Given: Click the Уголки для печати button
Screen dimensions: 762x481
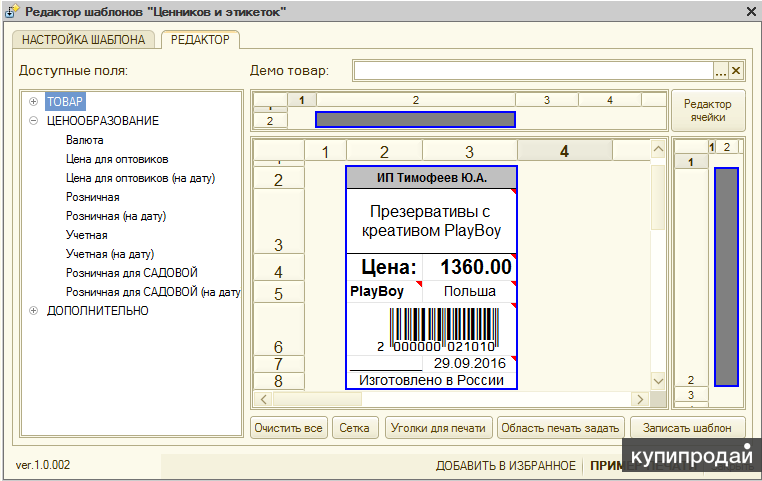Looking at the screenshot, I should (438, 428).
